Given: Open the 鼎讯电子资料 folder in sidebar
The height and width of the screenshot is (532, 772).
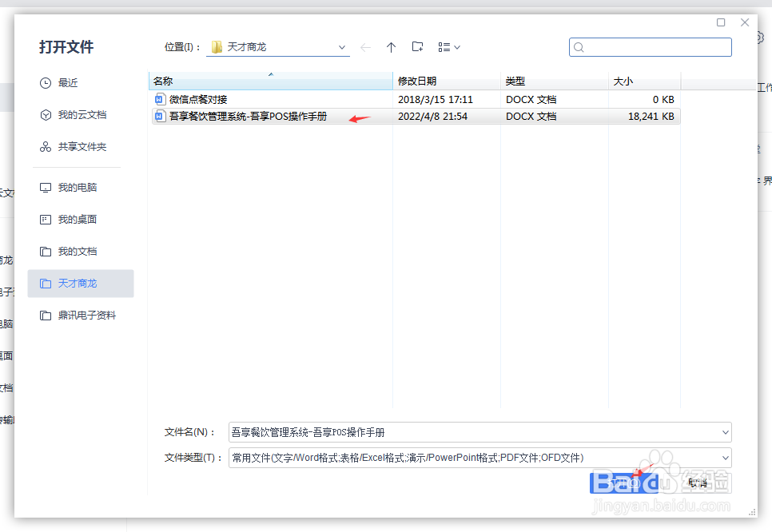Looking at the screenshot, I should (78, 316).
